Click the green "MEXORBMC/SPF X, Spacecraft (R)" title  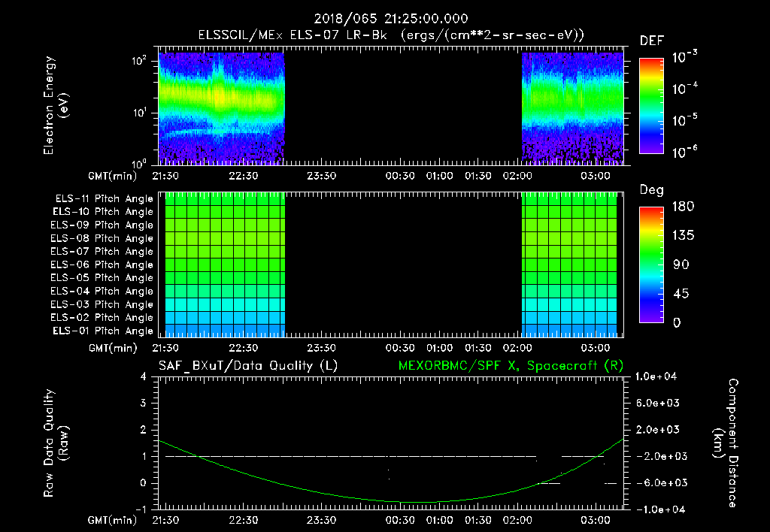click(x=511, y=366)
